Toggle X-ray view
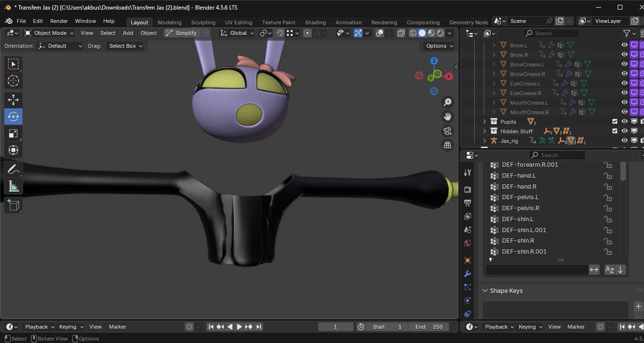The image size is (644, 343). [400, 33]
